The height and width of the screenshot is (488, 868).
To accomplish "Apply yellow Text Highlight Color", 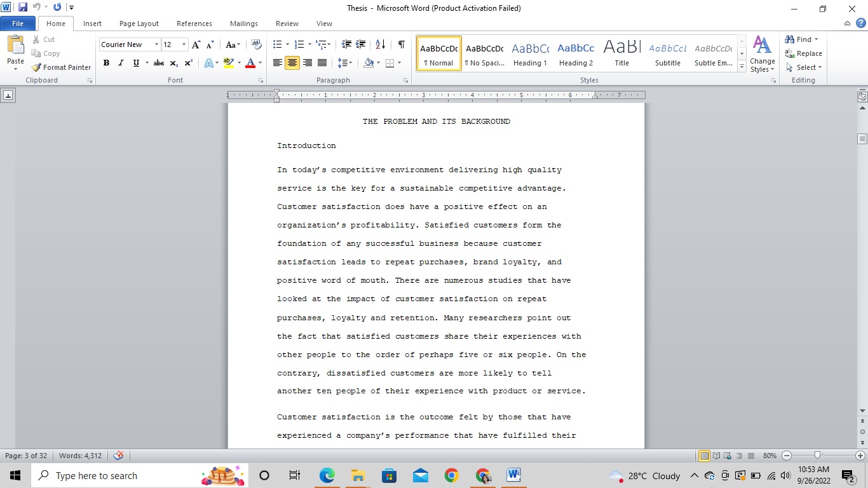I will 229,63.
